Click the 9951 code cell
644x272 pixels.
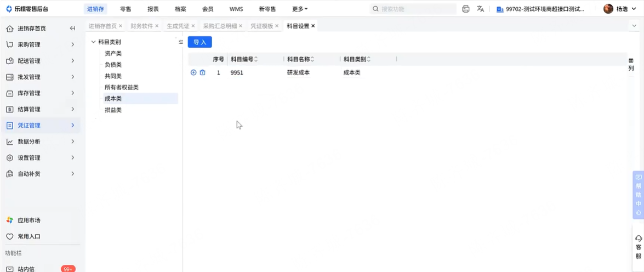point(237,73)
